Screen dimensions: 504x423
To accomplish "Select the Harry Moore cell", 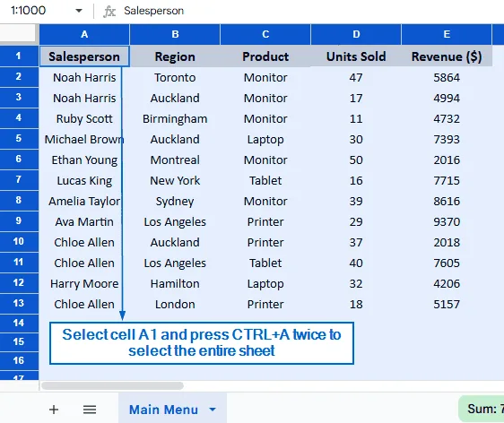I will point(84,283).
